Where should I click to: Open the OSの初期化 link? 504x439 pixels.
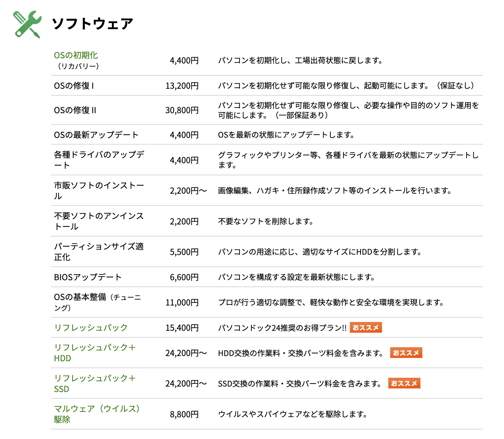tap(76, 55)
